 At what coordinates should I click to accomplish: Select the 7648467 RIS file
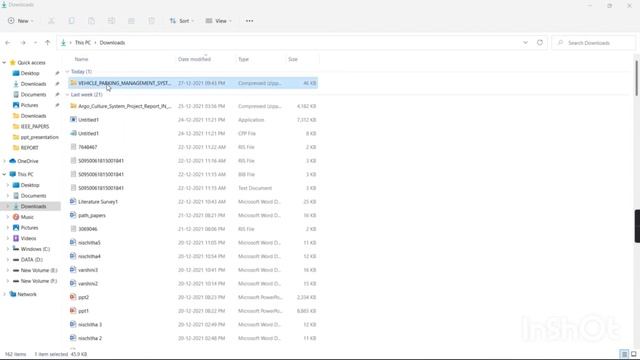pos(193,147)
